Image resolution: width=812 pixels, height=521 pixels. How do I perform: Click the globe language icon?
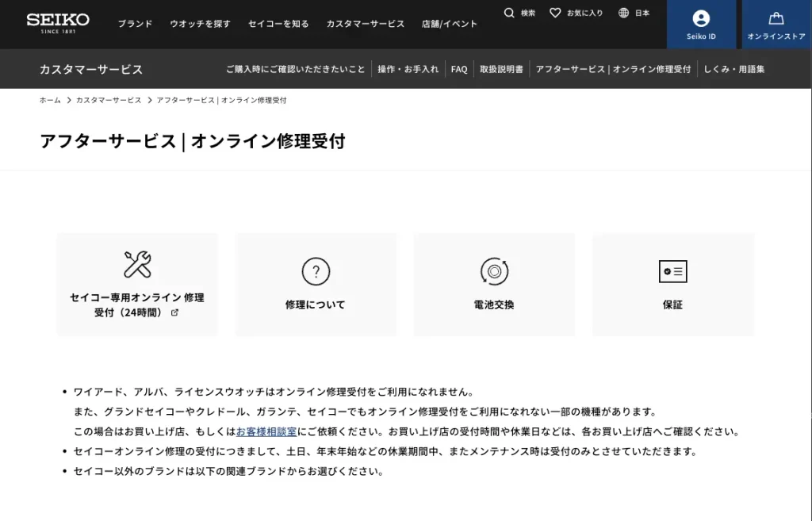pyautogui.click(x=623, y=13)
